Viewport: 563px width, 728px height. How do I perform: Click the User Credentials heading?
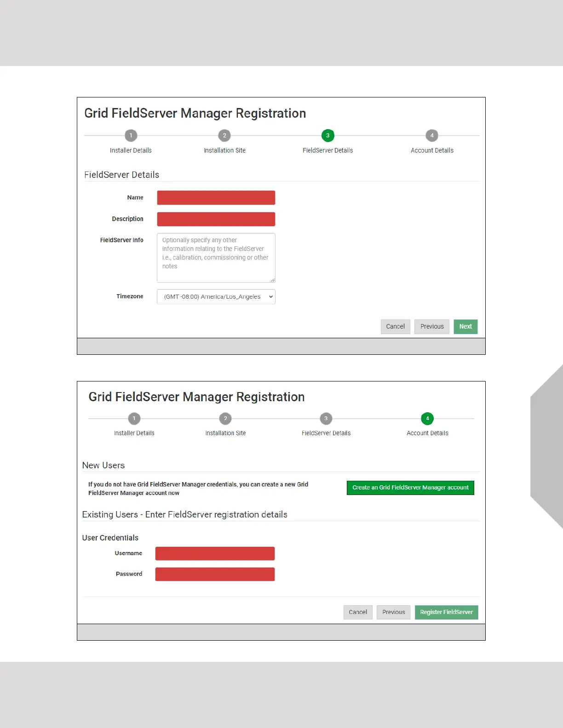pyautogui.click(x=110, y=538)
